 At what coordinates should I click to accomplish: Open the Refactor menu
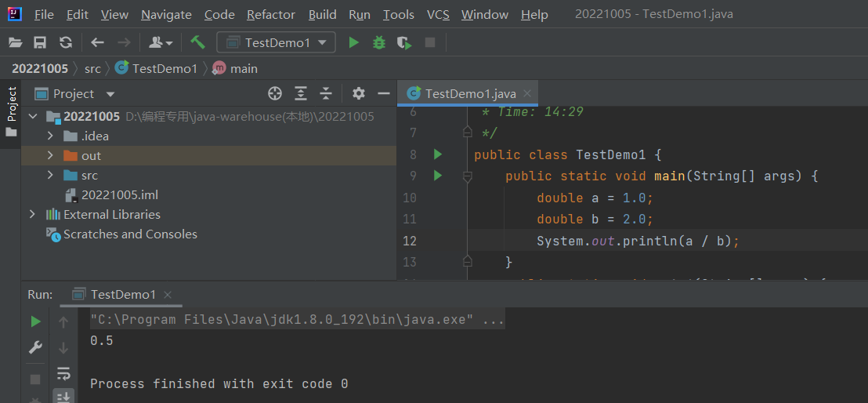269,15
